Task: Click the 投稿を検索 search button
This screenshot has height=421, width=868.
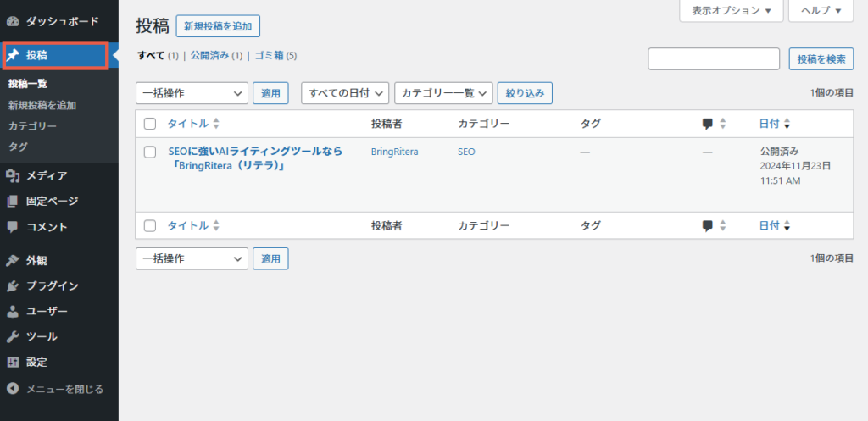Action: pyautogui.click(x=821, y=59)
